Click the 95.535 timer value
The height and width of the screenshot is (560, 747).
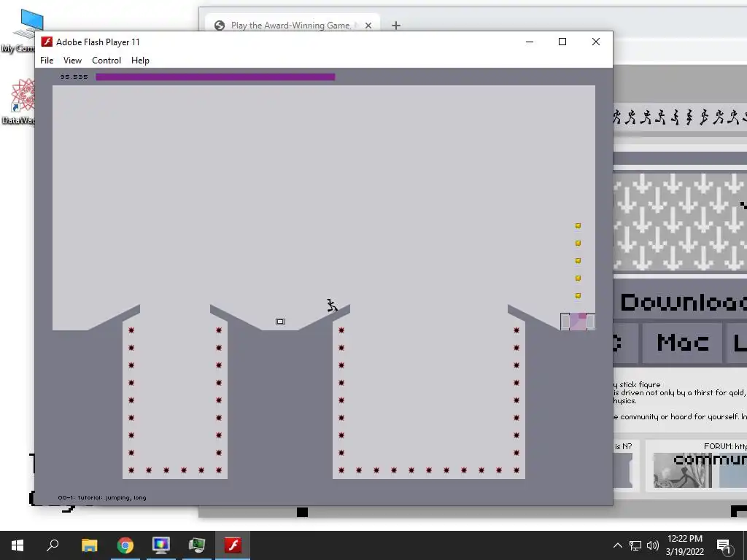(x=74, y=77)
